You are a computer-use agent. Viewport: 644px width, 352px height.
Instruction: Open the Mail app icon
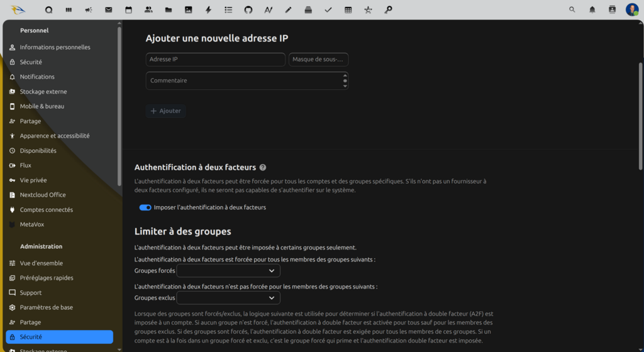[109, 10]
